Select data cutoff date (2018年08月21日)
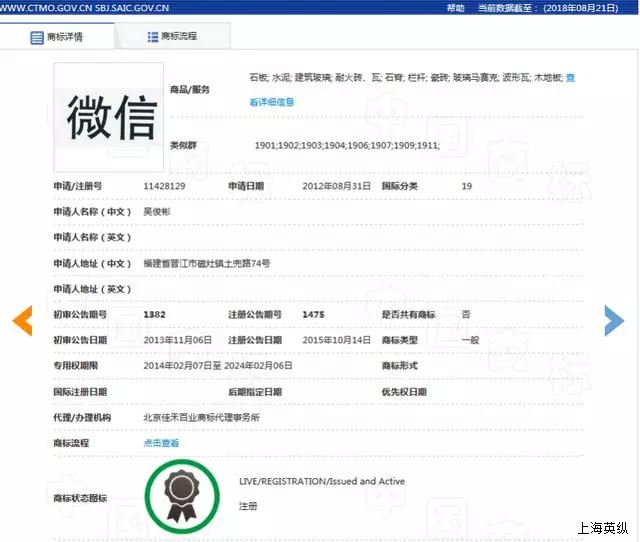The width and height of the screenshot is (640, 542). (x=581, y=8)
